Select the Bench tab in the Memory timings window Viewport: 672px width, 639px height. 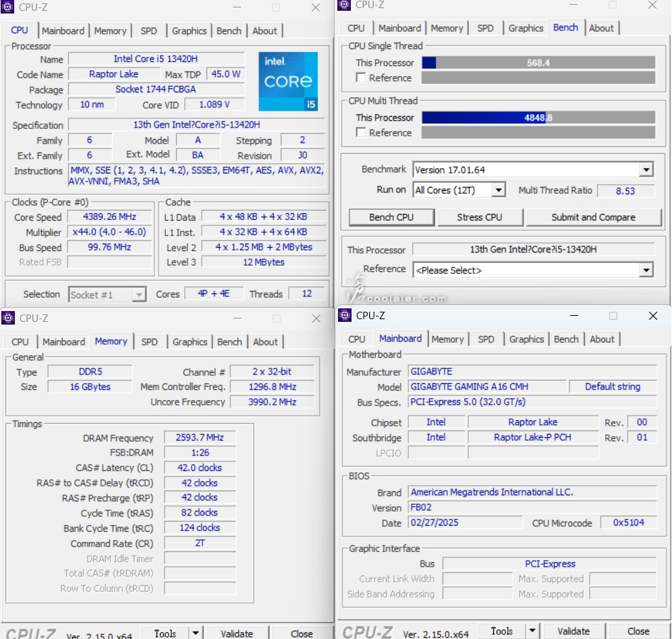[x=229, y=342]
